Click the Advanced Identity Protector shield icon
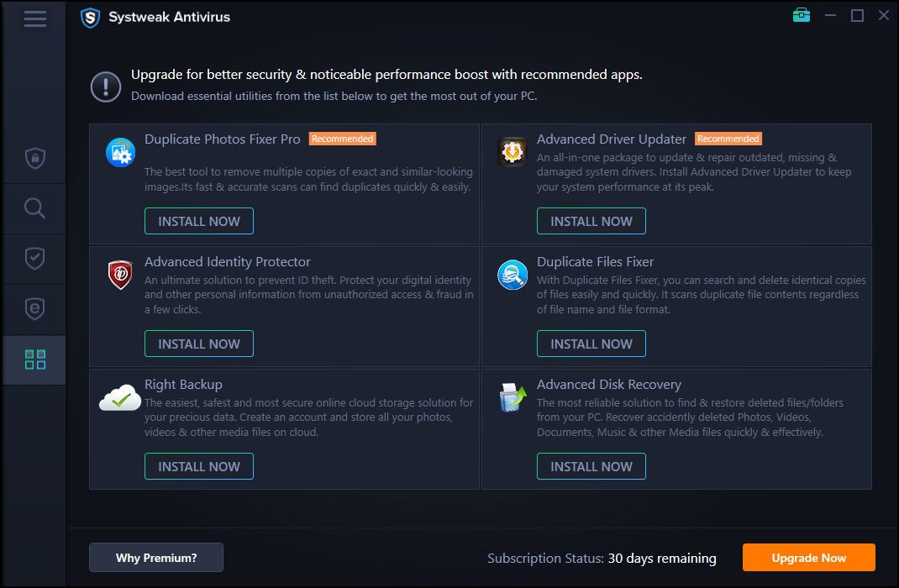This screenshot has width=899, height=588. pyautogui.click(x=120, y=276)
